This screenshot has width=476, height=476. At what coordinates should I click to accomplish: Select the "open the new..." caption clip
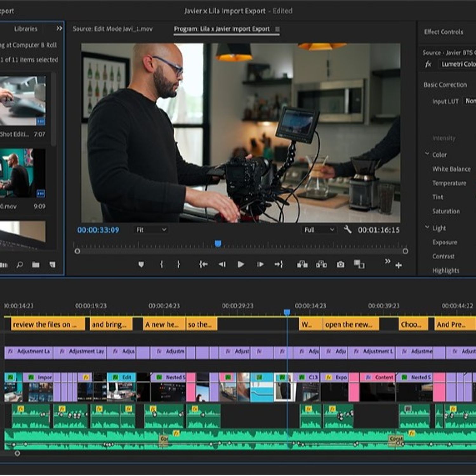351,324
